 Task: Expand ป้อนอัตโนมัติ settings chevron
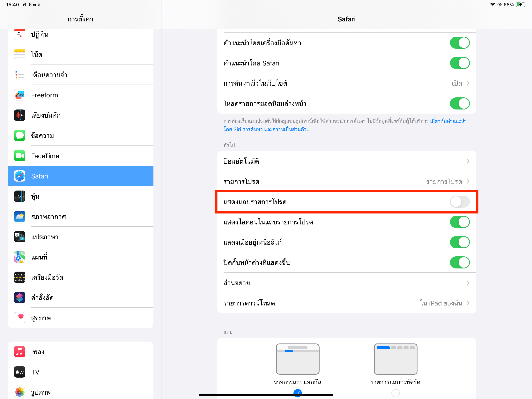coord(468,161)
